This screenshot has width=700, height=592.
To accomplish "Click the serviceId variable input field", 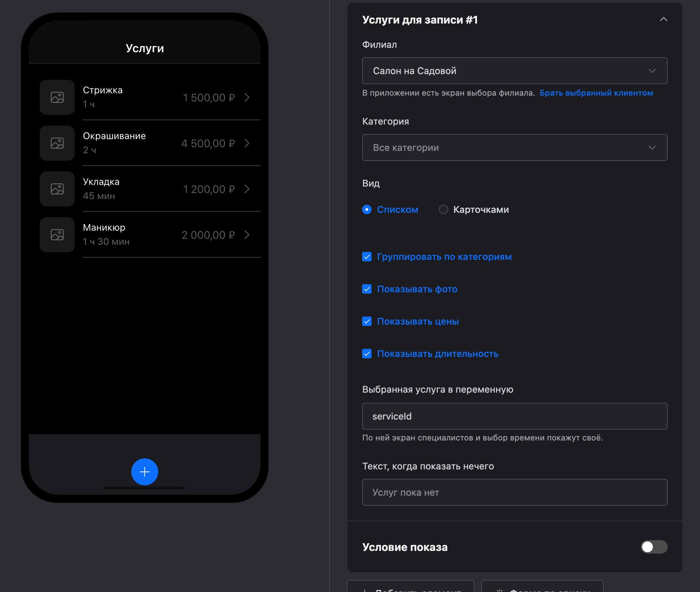I will click(515, 416).
